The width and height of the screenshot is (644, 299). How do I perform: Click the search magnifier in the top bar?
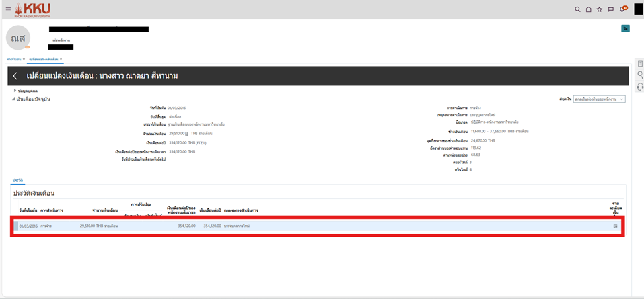[x=577, y=9]
